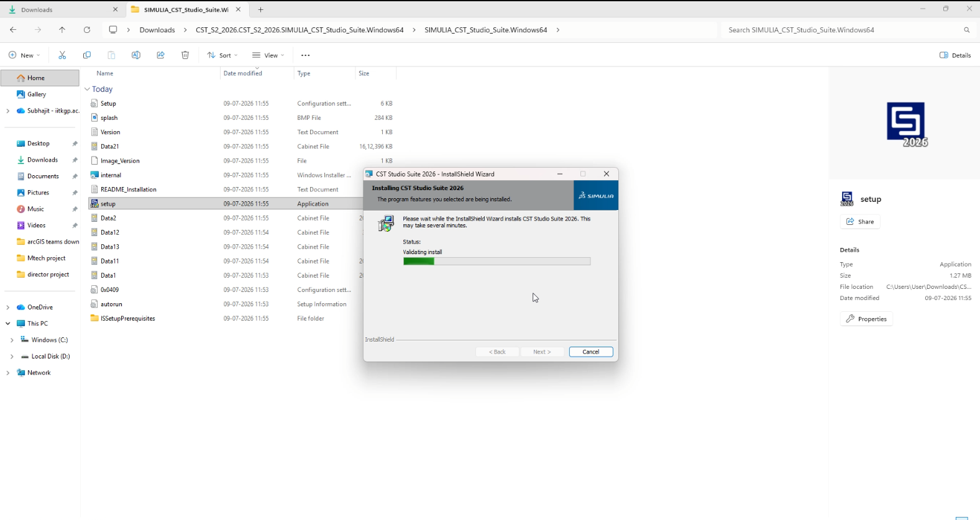Click the Refresh icon in navigation bar
The image size is (980, 520).
click(87, 30)
